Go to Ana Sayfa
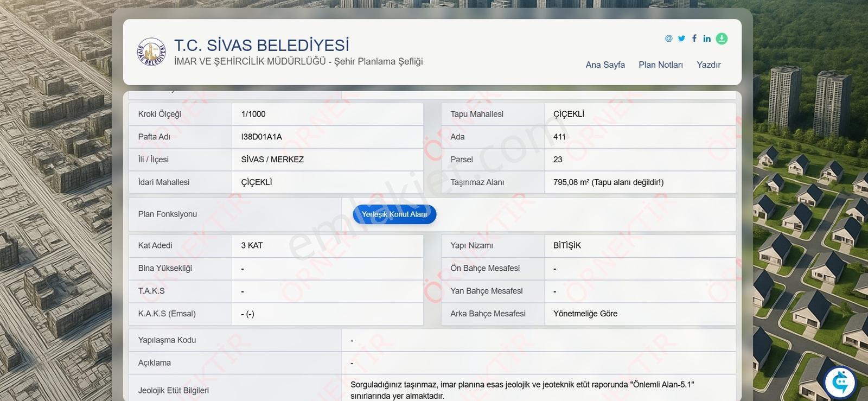 click(x=605, y=65)
